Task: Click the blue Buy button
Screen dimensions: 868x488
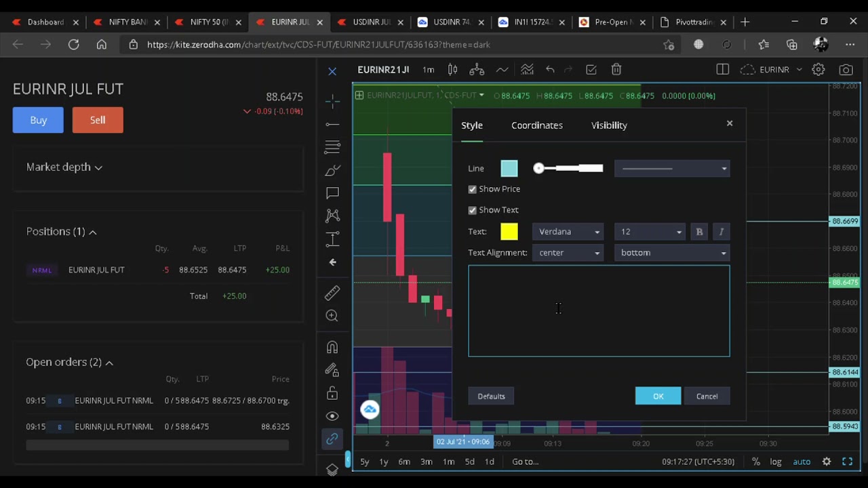Action: coord(38,120)
